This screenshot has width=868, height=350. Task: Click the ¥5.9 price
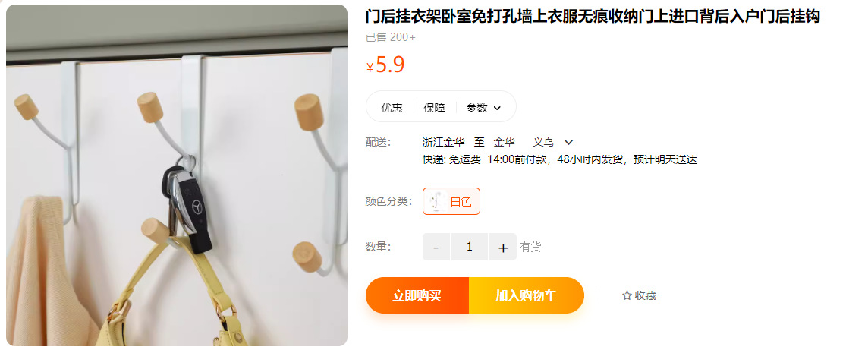(385, 65)
